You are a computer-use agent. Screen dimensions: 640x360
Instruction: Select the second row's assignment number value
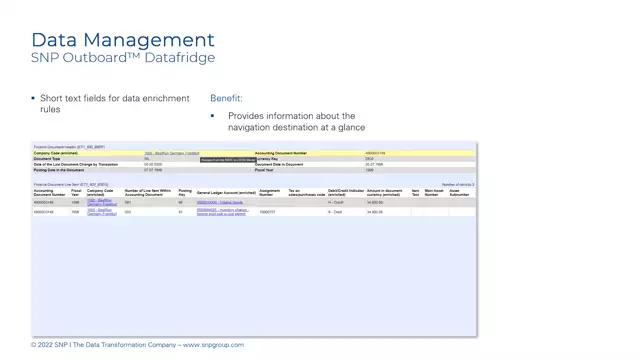[x=267, y=212]
